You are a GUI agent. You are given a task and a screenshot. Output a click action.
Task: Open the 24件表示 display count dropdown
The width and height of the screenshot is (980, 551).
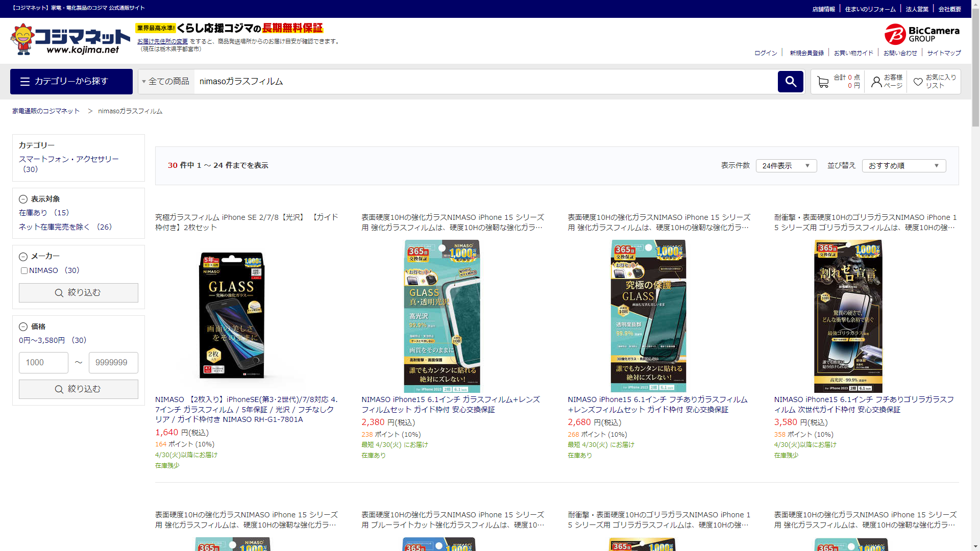[x=786, y=166]
